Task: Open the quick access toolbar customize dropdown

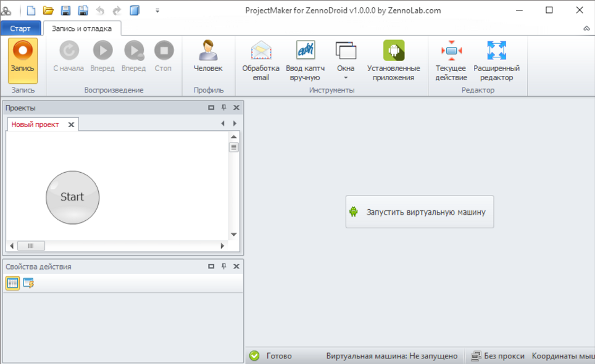Action: (x=157, y=10)
